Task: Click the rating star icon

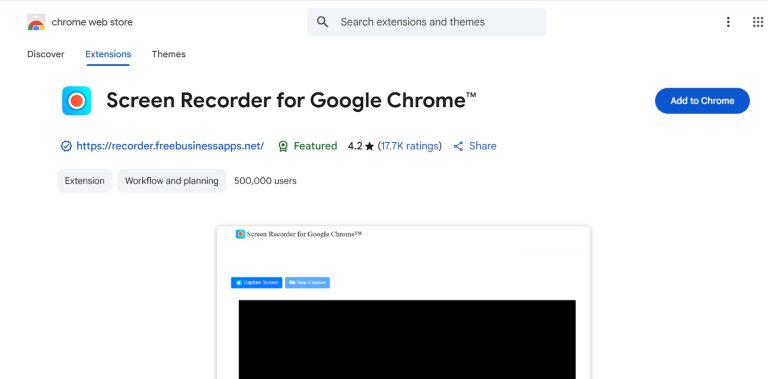Action: (x=369, y=146)
